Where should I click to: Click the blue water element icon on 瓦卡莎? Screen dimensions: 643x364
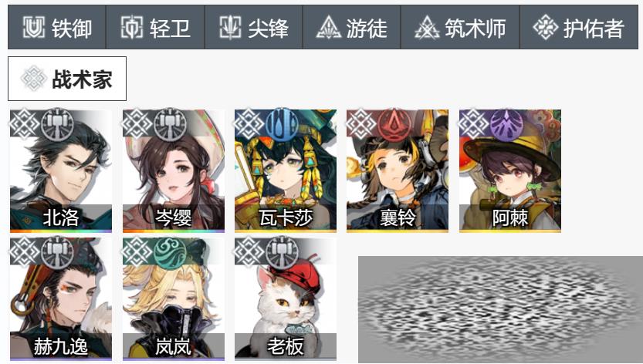tap(282, 124)
